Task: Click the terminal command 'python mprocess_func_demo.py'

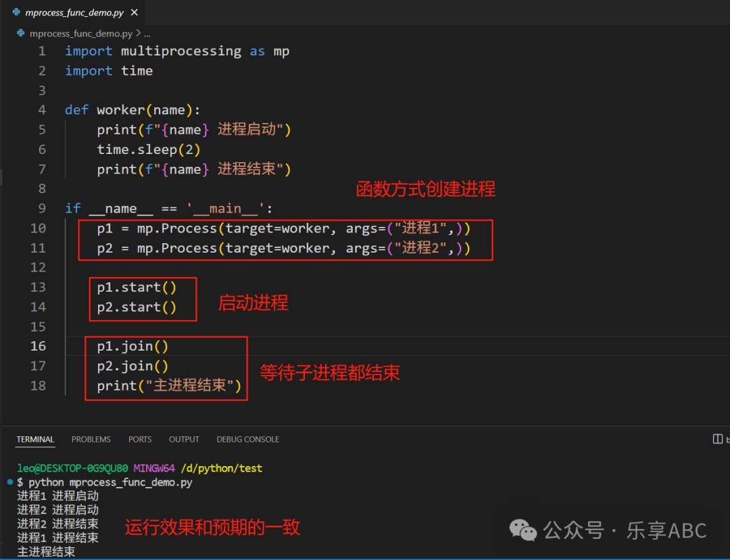Action: (110, 482)
